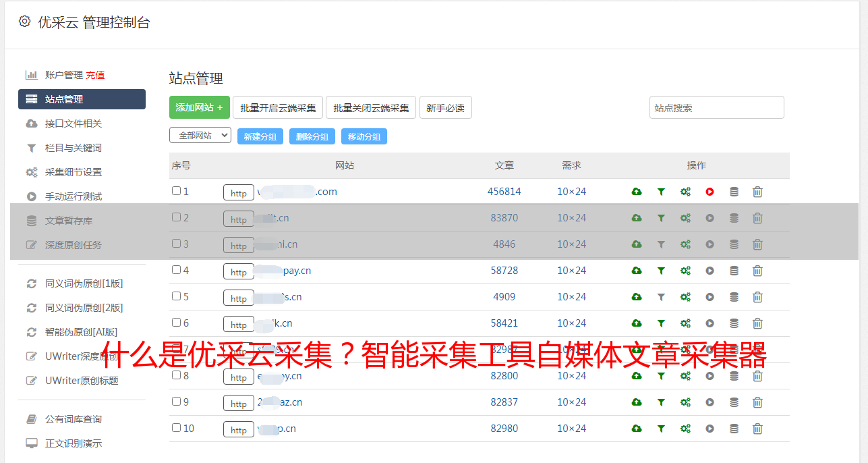This screenshot has width=868, height=463.
Task: Click the red 充值 link
Action: 95,75
